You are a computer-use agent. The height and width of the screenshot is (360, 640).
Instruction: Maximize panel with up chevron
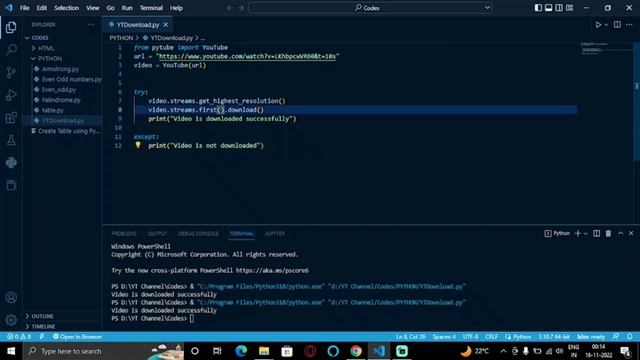pos(620,233)
